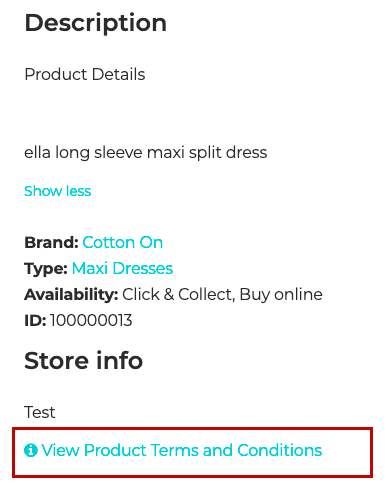Click the word Conditions in terms link
The width and height of the screenshot is (390, 490).
(280, 450)
